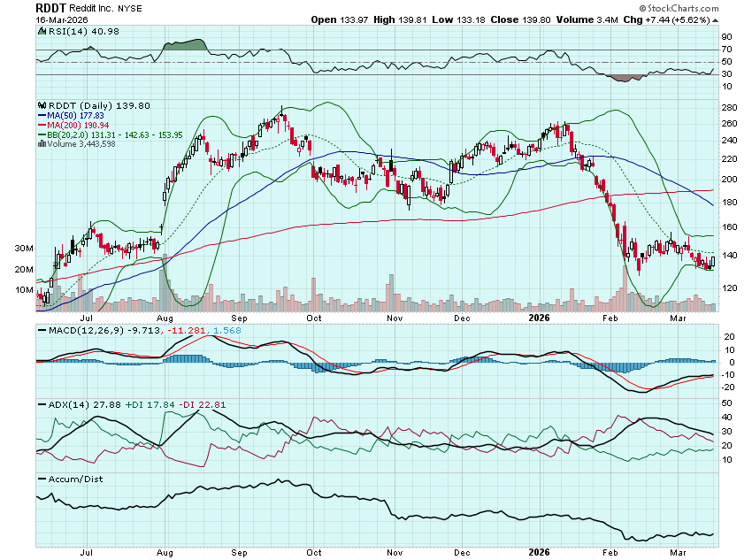Click the RDDT ticker symbol title
752x560 pixels.
51,8
